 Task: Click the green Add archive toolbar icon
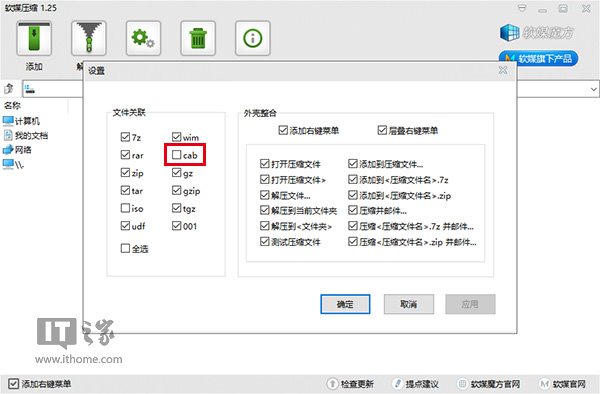(34, 38)
